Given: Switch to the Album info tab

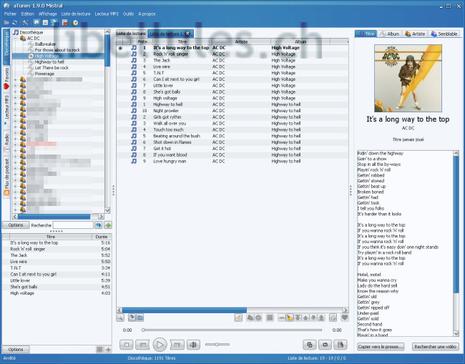Looking at the screenshot, I should [390, 34].
